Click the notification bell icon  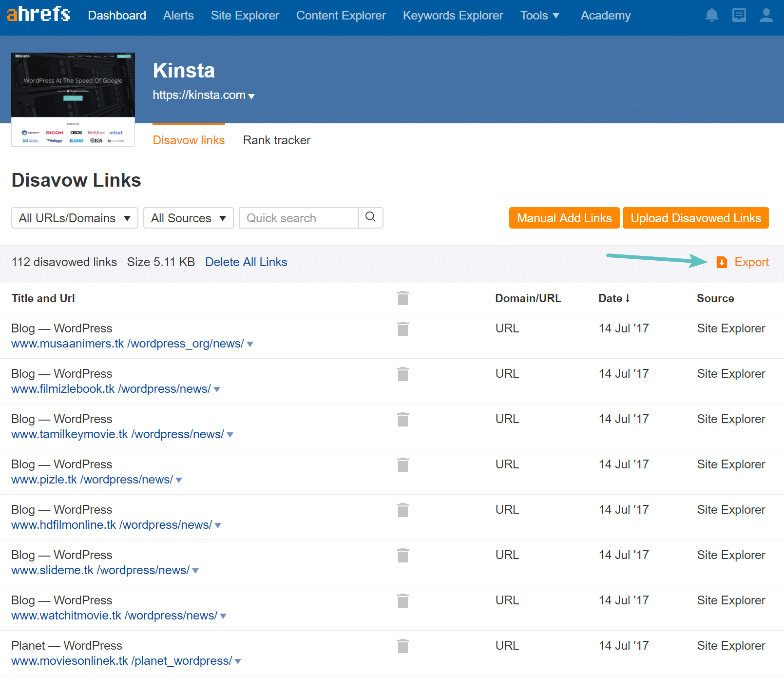[712, 15]
